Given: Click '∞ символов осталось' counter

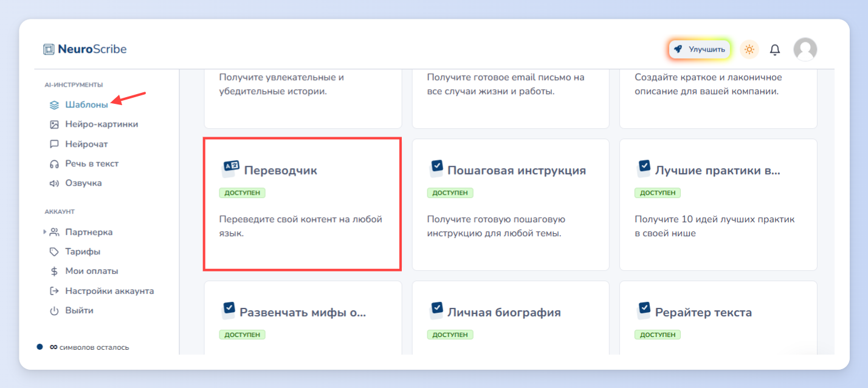Looking at the screenshot, I should tap(89, 347).
